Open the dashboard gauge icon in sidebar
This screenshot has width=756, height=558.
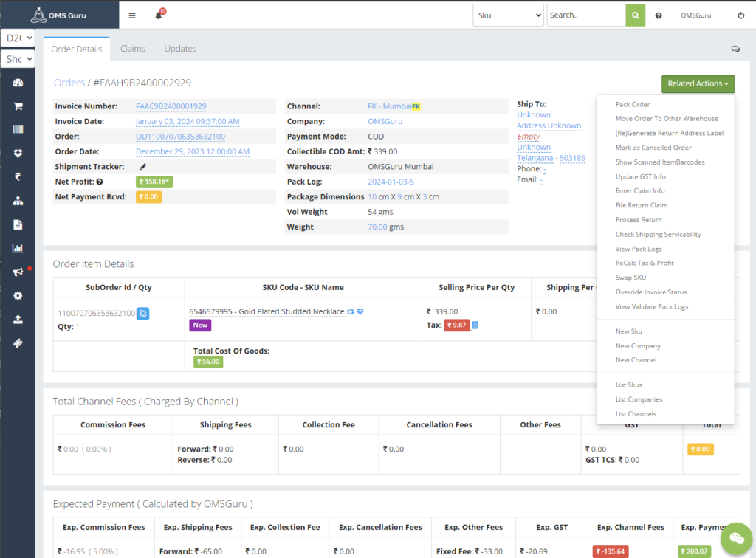(18, 83)
